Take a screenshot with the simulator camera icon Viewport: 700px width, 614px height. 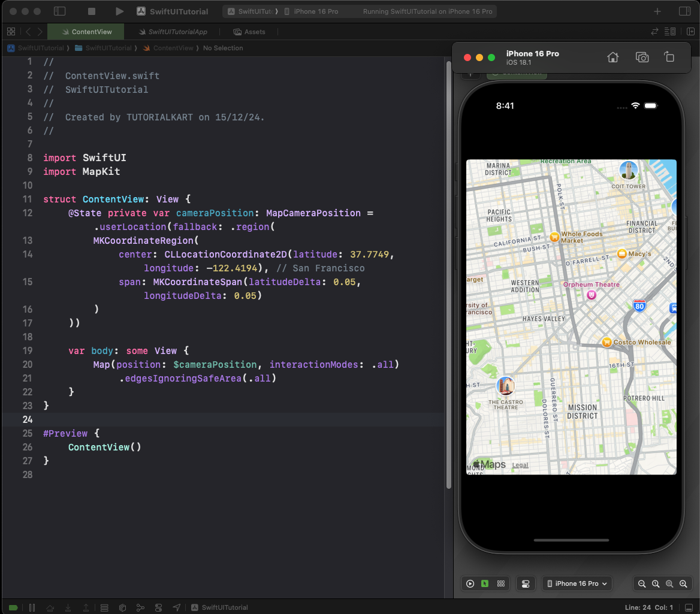(642, 56)
